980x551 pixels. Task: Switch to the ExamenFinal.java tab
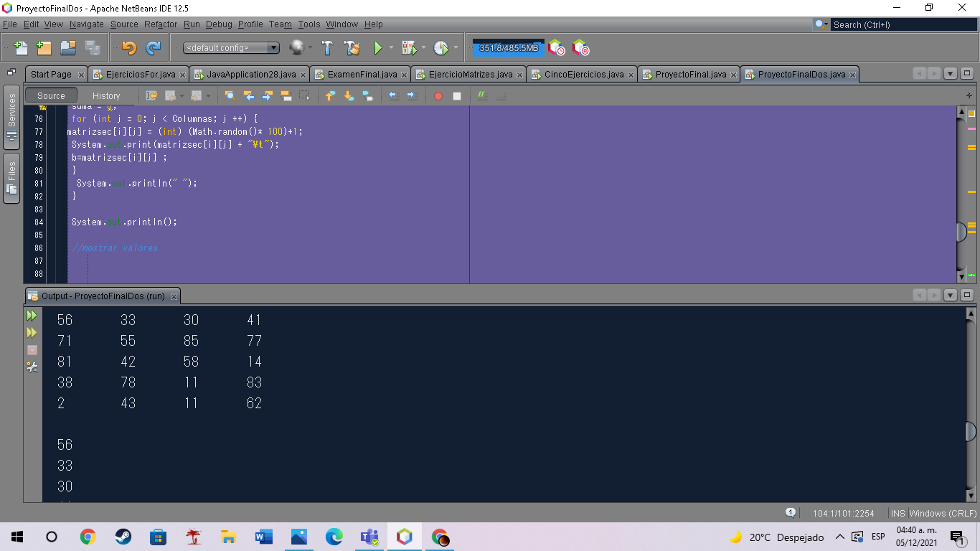[x=362, y=74]
